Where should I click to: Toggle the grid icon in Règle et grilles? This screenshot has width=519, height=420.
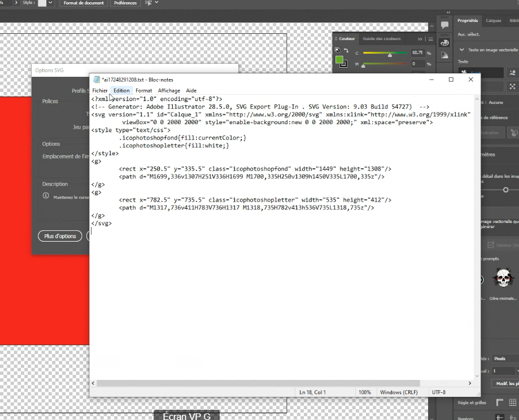pyautogui.click(x=512, y=403)
